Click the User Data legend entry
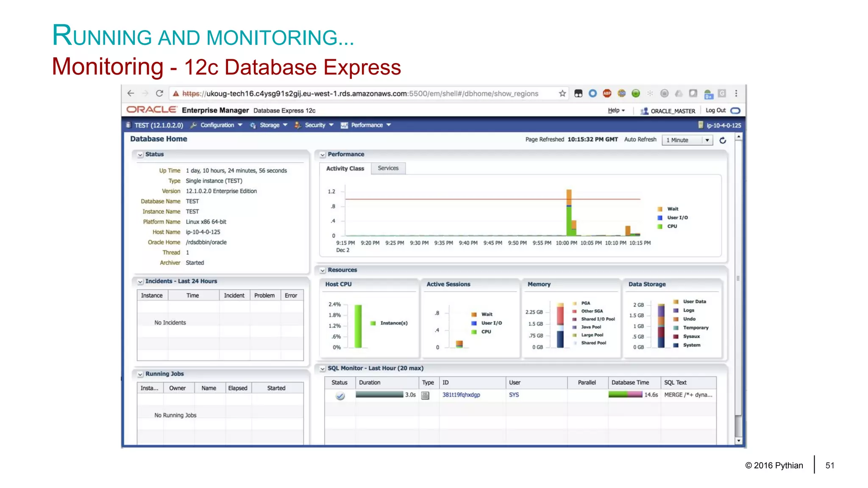868x488 pixels. point(690,302)
